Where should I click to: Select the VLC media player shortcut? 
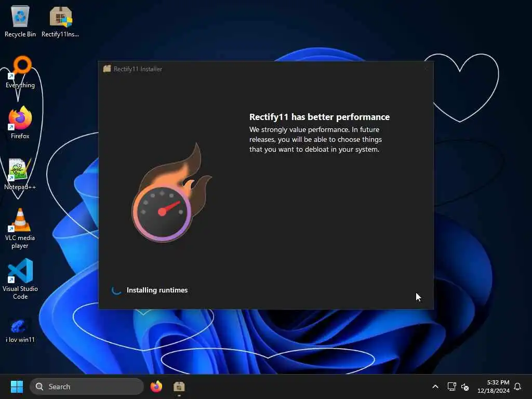20,228
